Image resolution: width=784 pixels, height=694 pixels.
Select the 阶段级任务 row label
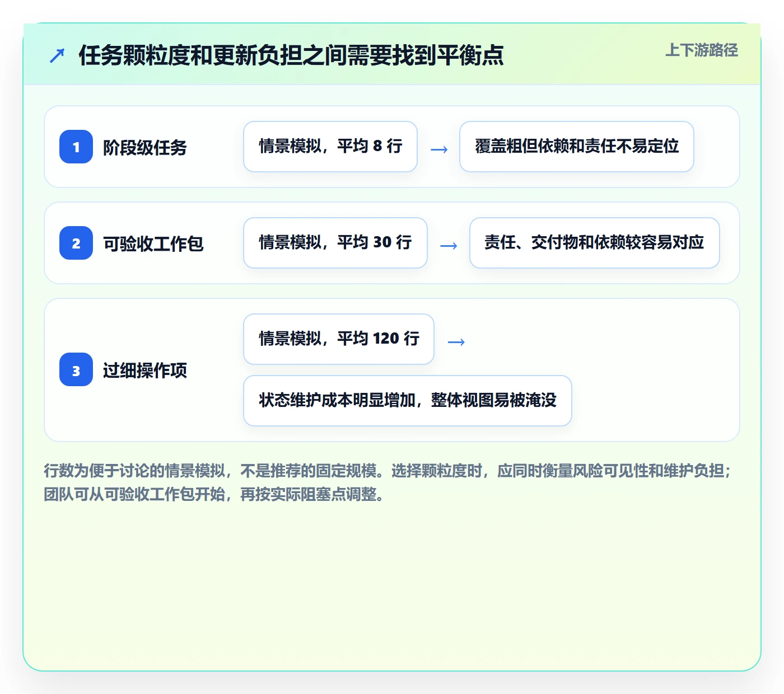[145, 147]
